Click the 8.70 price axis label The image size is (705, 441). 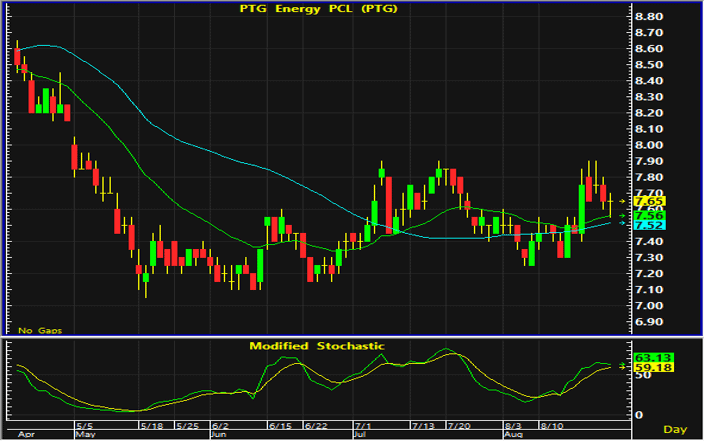(x=649, y=33)
